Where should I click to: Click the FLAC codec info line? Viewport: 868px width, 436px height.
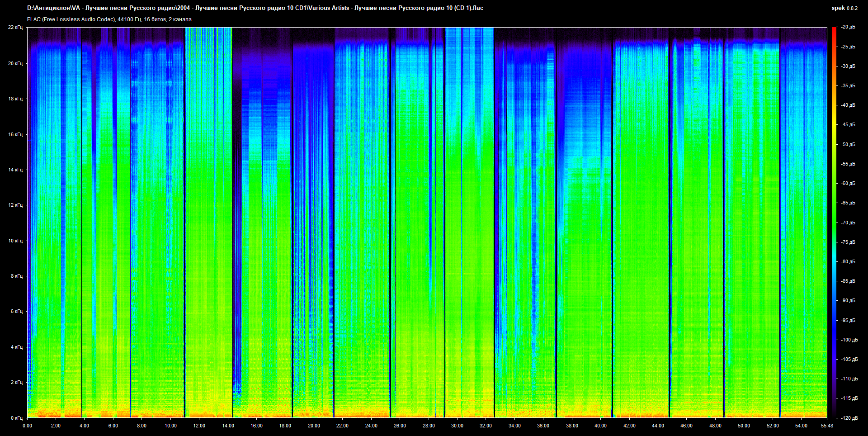tap(109, 19)
